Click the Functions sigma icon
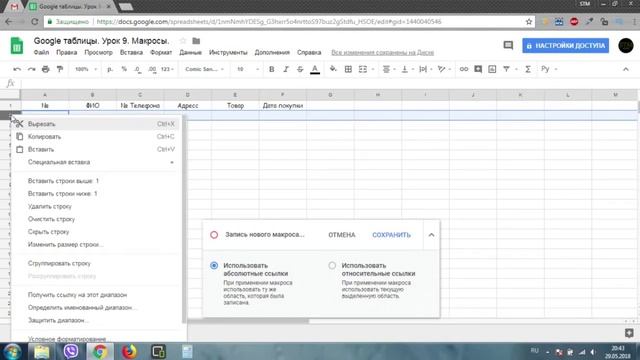The height and width of the screenshot is (360, 640). coord(528,69)
